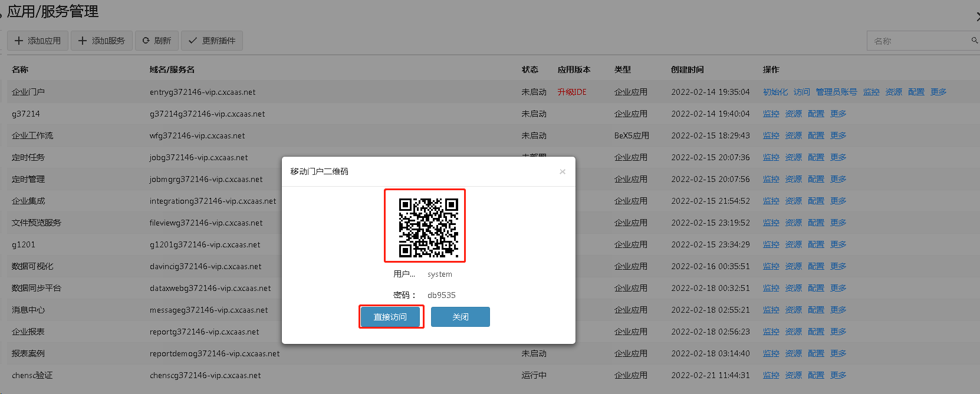Image resolution: width=980 pixels, height=394 pixels.
Task: Click the 直接访问 (direct access) button
Action: point(390,317)
